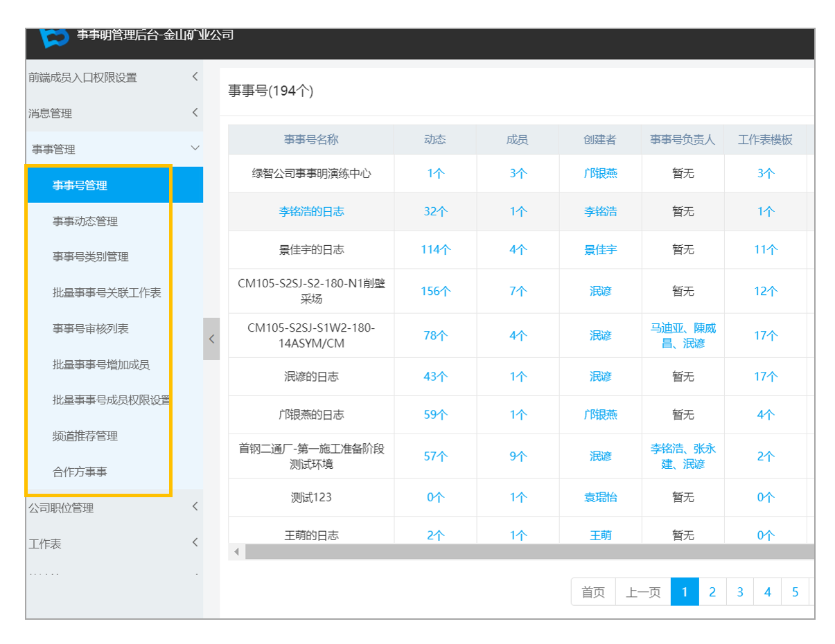Open 3个 成员 for 绿智公司事事明演练中心
The image size is (835, 644).
pos(518,173)
